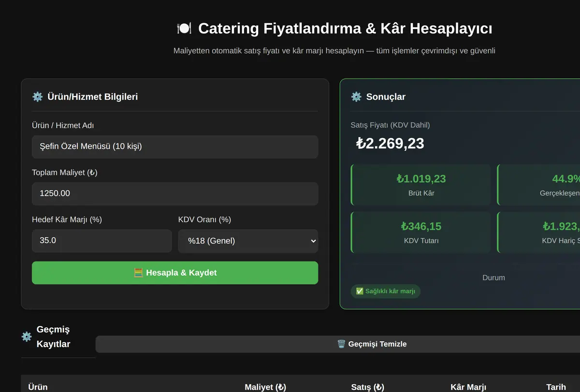
Task: Click the plate icon in page title
Action: pos(184,29)
